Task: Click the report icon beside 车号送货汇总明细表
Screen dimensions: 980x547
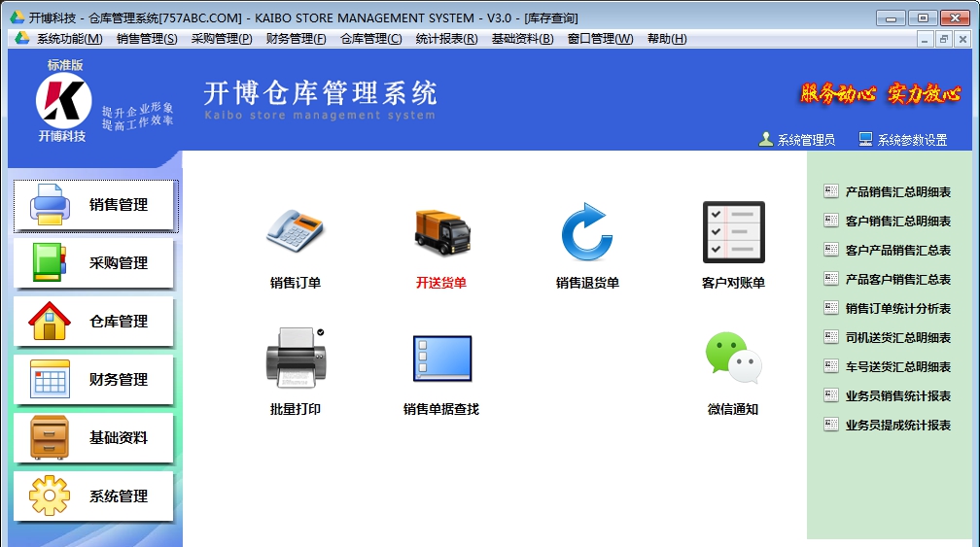Action: point(831,366)
